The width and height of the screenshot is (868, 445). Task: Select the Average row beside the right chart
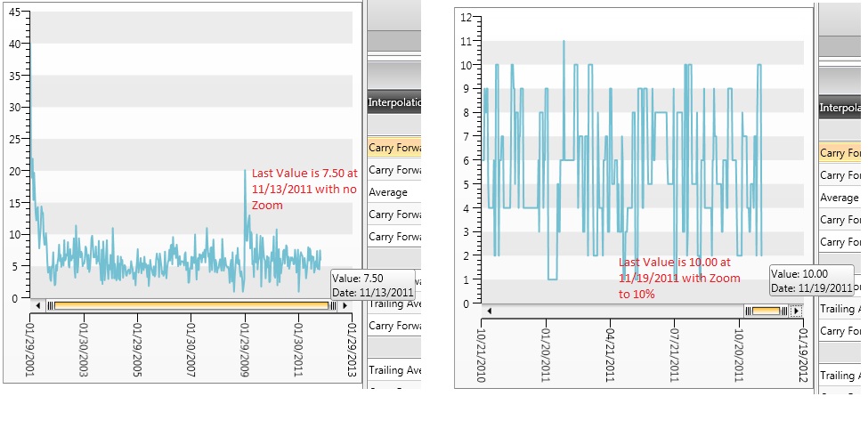tap(840, 198)
